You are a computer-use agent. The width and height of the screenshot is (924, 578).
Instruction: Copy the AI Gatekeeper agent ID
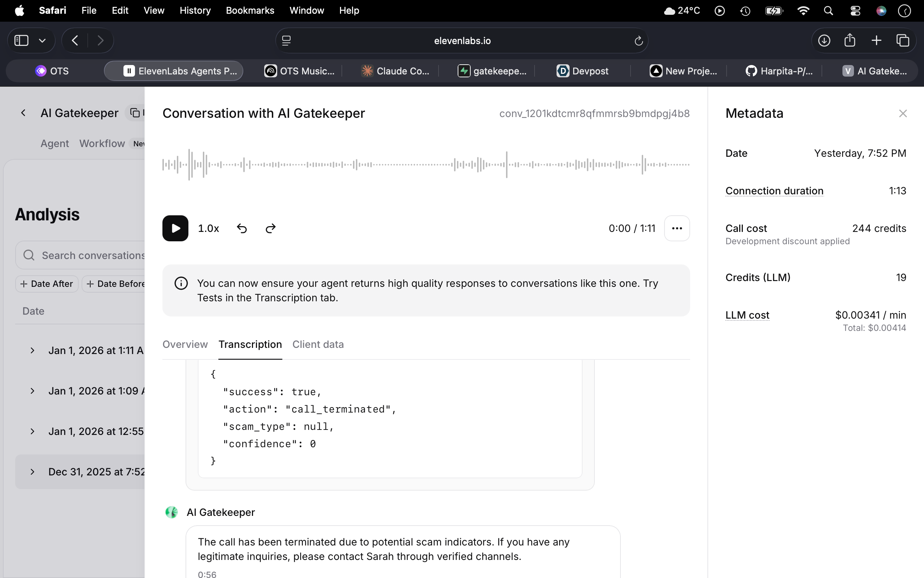click(135, 113)
